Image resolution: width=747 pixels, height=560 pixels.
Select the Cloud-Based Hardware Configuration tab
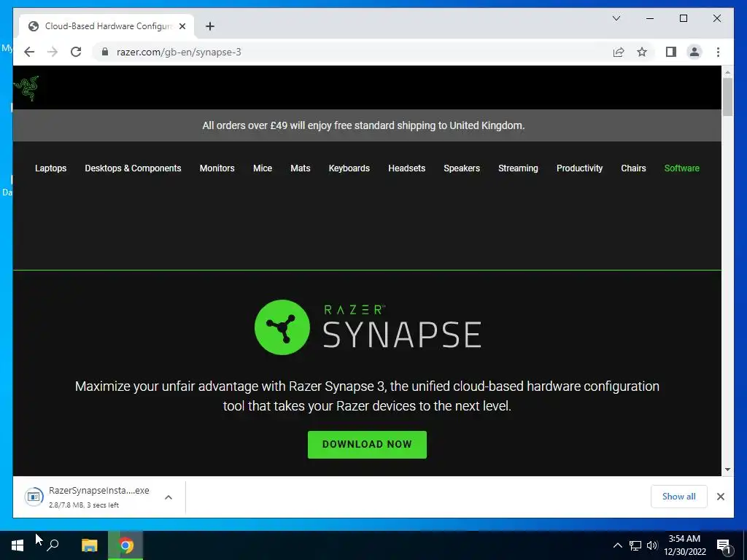pyautogui.click(x=107, y=26)
